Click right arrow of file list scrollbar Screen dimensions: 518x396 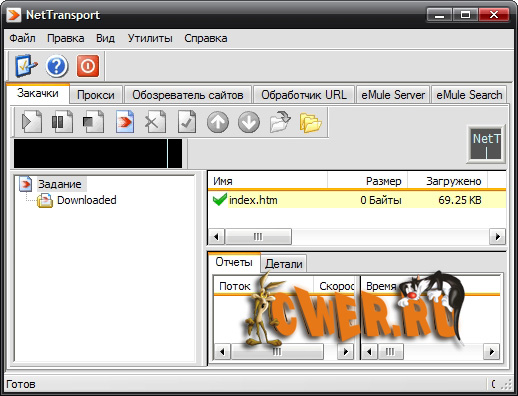(x=498, y=237)
